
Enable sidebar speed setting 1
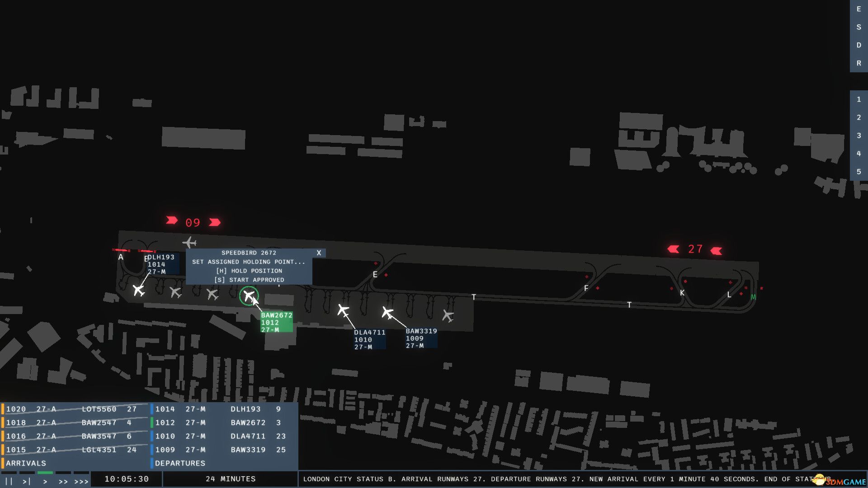(858, 99)
